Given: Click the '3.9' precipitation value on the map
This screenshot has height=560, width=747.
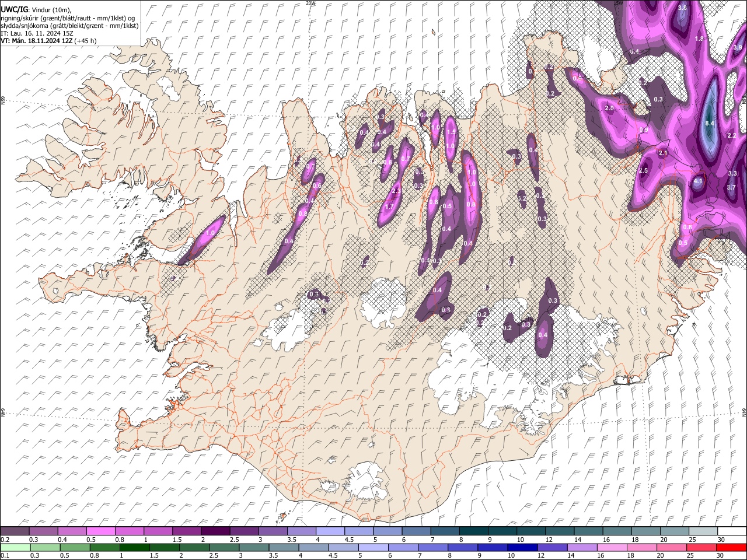Looking at the screenshot, I should coord(738,48).
